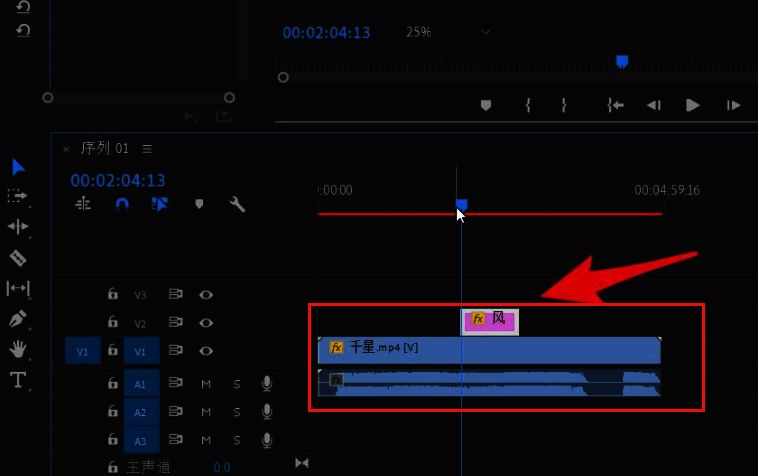Toggle lock on track A3
The width and height of the screenshot is (758, 476).
point(113,439)
